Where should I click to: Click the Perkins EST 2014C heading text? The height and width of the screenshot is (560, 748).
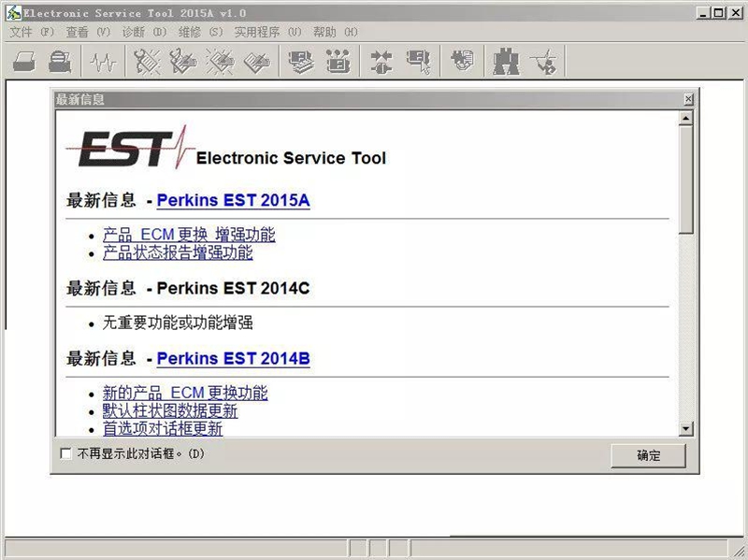(x=233, y=288)
